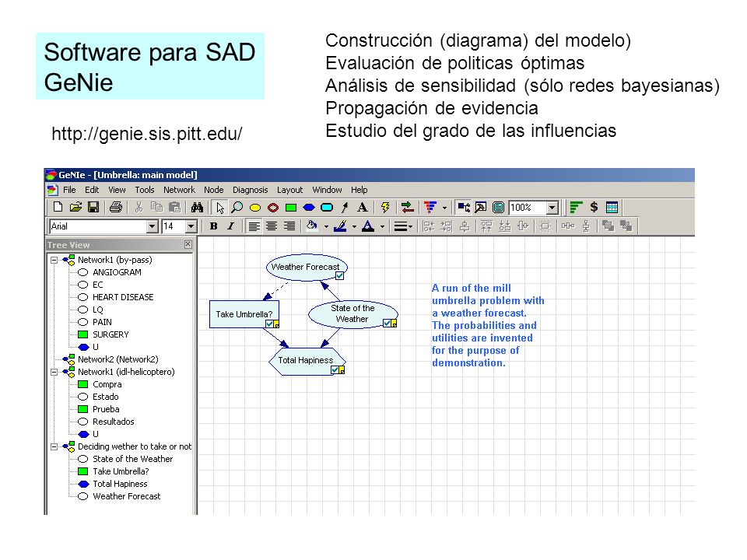Choose the red deterministic node tool
The width and height of the screenshot is (747, 560).
point(273,208)
